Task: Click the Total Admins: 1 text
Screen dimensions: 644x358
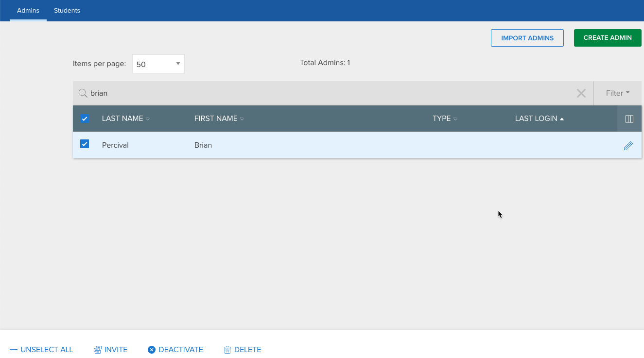Action: point(325,63)
